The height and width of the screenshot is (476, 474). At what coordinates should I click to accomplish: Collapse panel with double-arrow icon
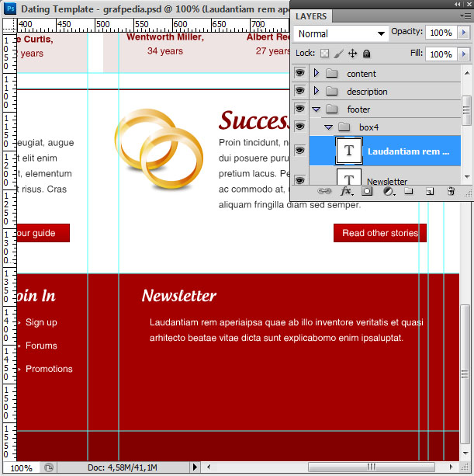pos(457,4)
